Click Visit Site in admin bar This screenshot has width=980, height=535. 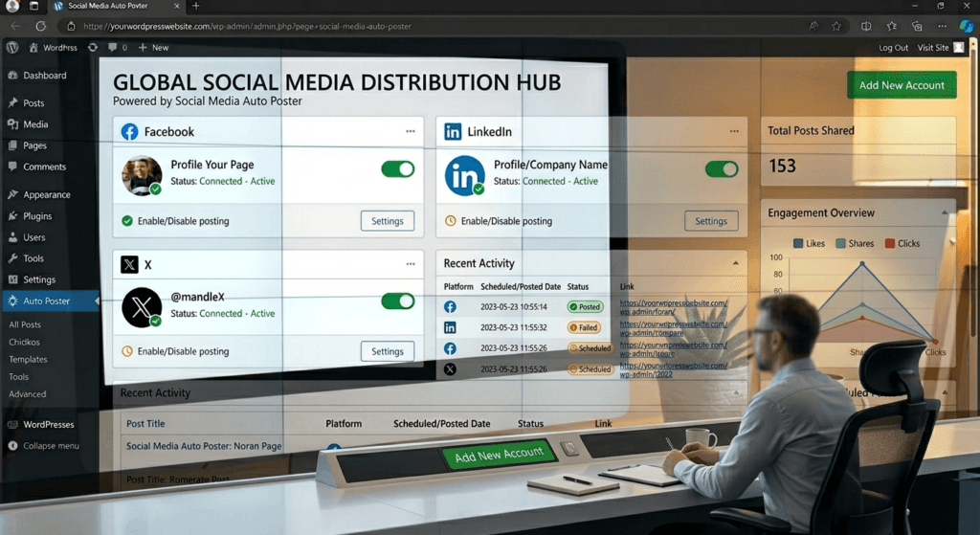coord(932,48)
